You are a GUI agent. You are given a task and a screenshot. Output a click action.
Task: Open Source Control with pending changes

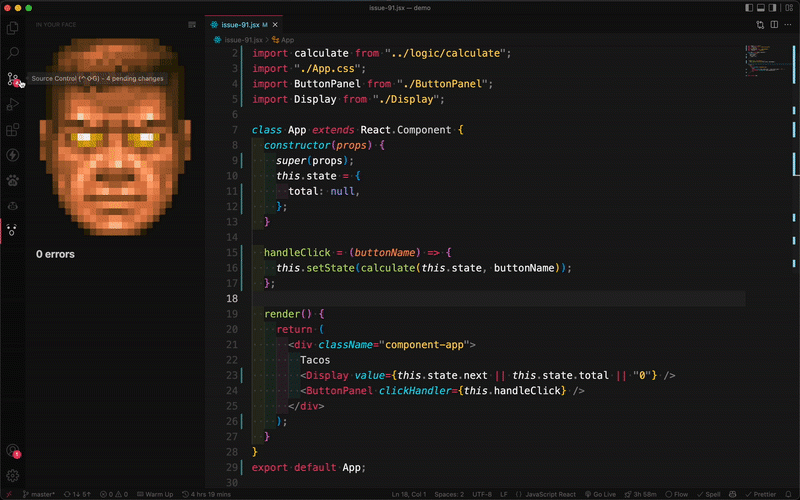point(13,79)
